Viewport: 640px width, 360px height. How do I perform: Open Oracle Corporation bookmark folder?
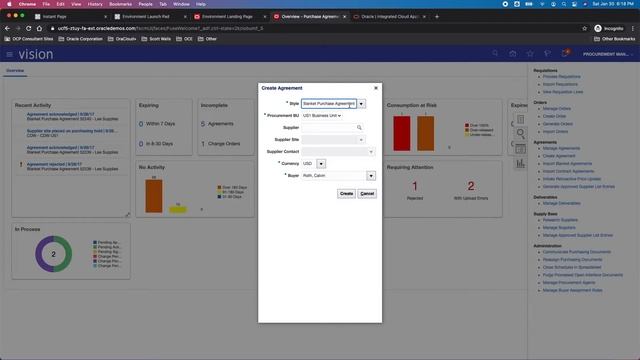(x=80, y=39)
